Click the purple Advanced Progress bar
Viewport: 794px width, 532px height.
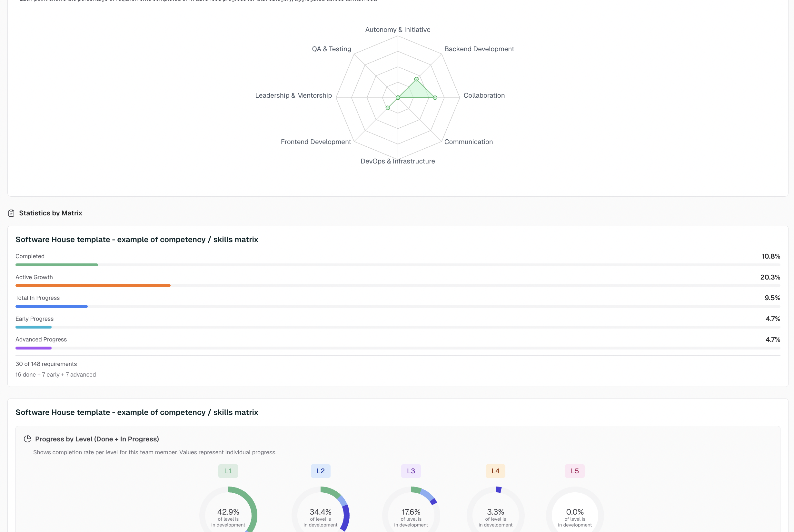[x=34, y=348]
